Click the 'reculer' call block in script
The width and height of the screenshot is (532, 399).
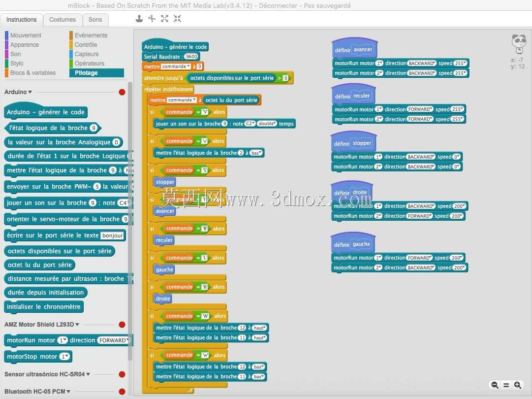tap(164, 240)
